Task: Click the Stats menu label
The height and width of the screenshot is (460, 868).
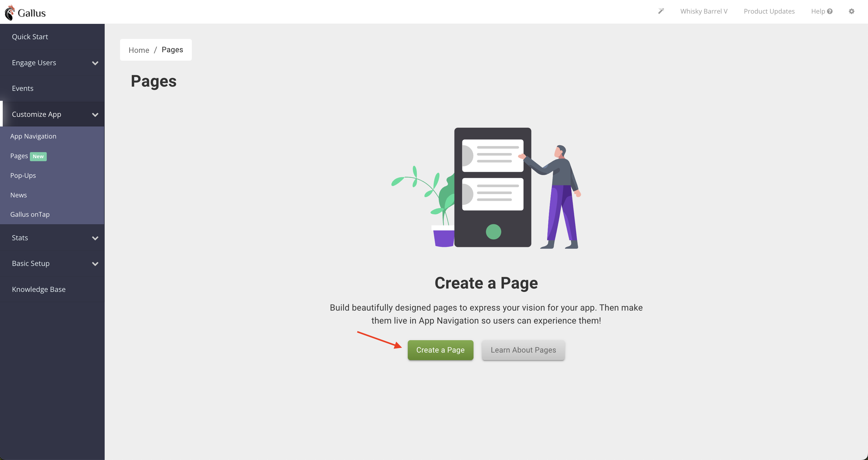Action: (x=20, y=238)
